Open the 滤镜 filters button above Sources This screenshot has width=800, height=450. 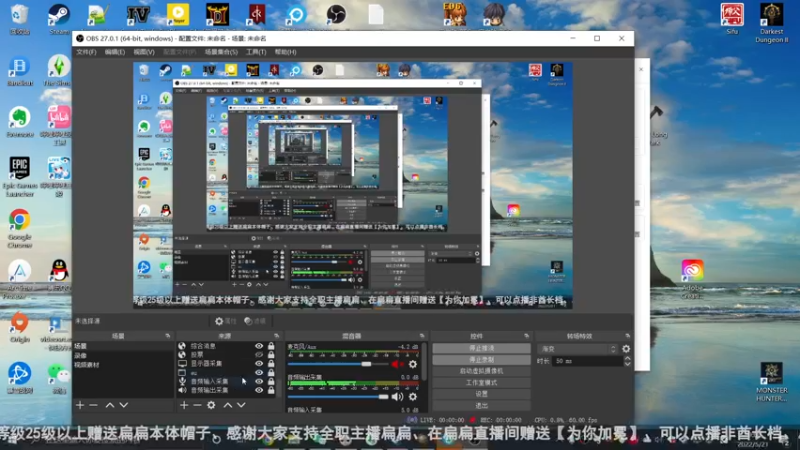[255, 321]
